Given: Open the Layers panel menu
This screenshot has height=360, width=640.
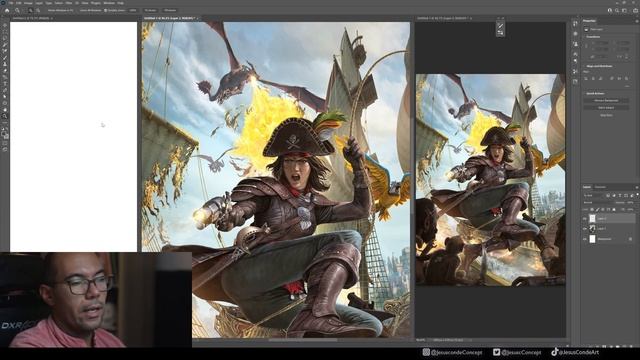Looking at the screenshot, I should (x=637, y=187).
